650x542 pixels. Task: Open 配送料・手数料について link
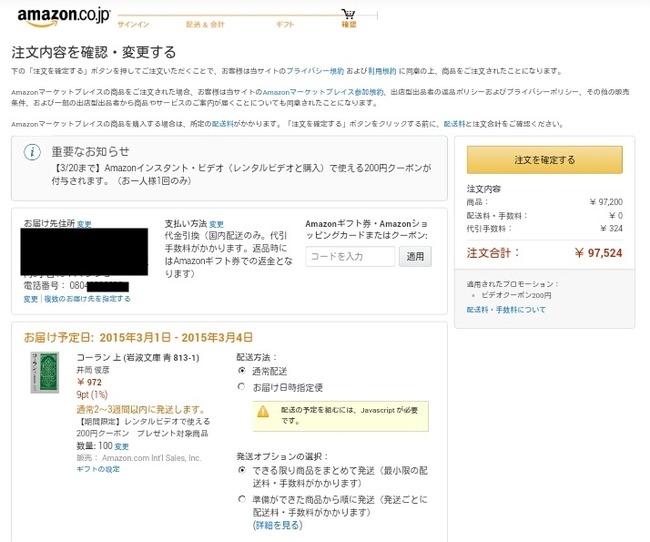coord(506,309)
